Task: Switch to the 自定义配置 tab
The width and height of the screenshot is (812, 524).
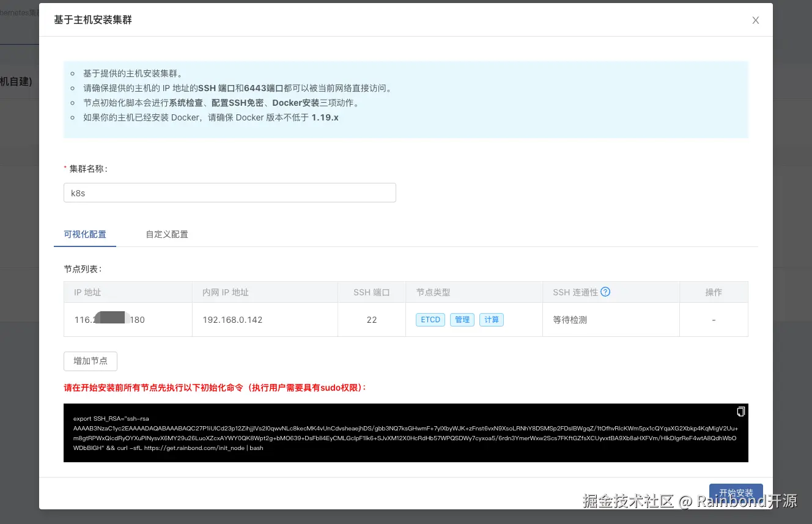Action: click(x=167, y=234)
